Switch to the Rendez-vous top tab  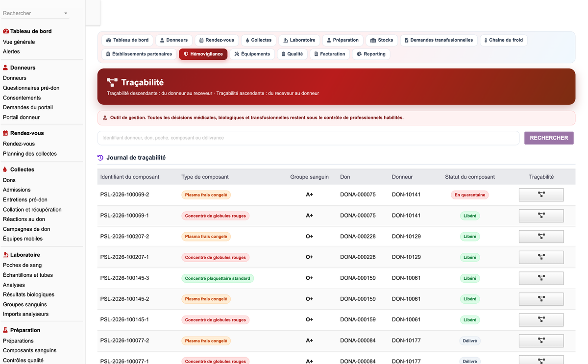coord(217,40)
